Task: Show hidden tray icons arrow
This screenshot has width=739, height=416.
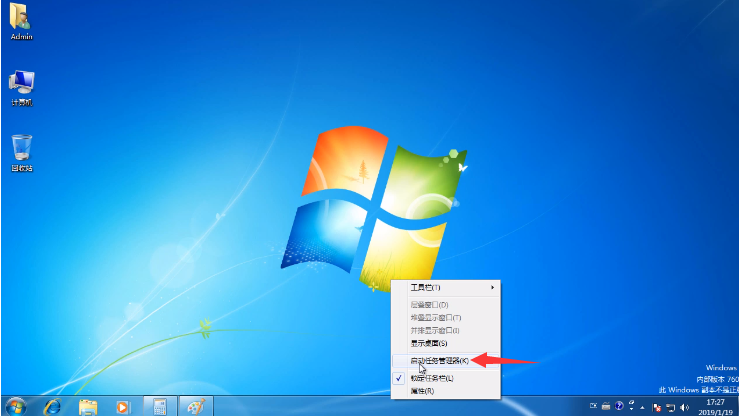Action: pyautogui.click(x=642, y=408)
